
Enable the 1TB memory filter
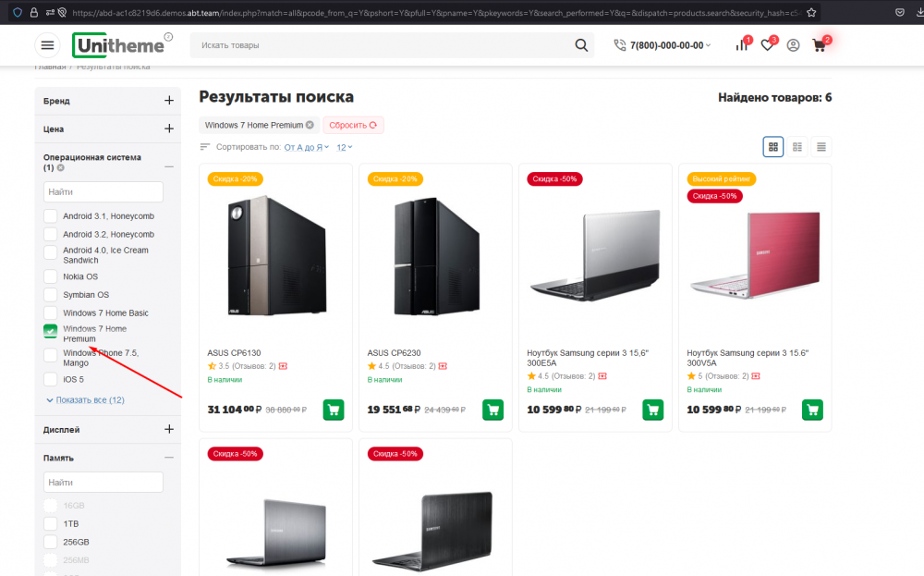click(51, 523)
